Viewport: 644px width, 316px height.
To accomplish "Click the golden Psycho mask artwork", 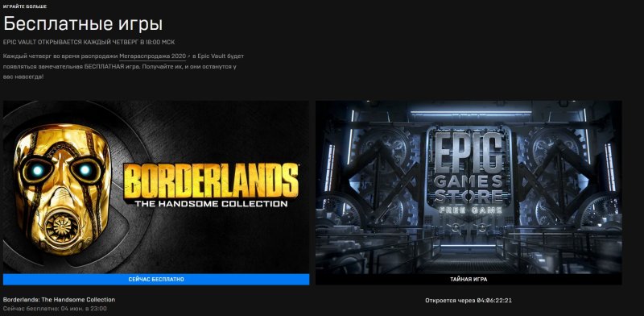I will [x=62, y=189].
